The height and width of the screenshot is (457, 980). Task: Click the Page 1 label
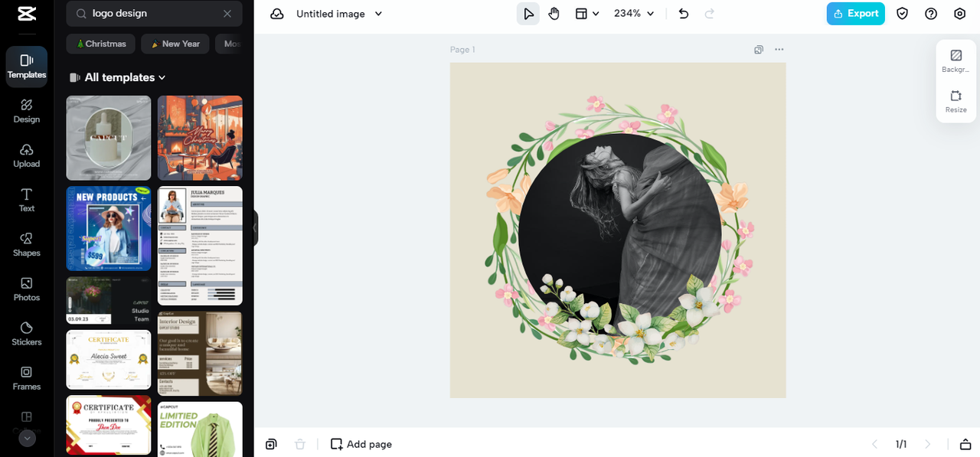point(462,50)
